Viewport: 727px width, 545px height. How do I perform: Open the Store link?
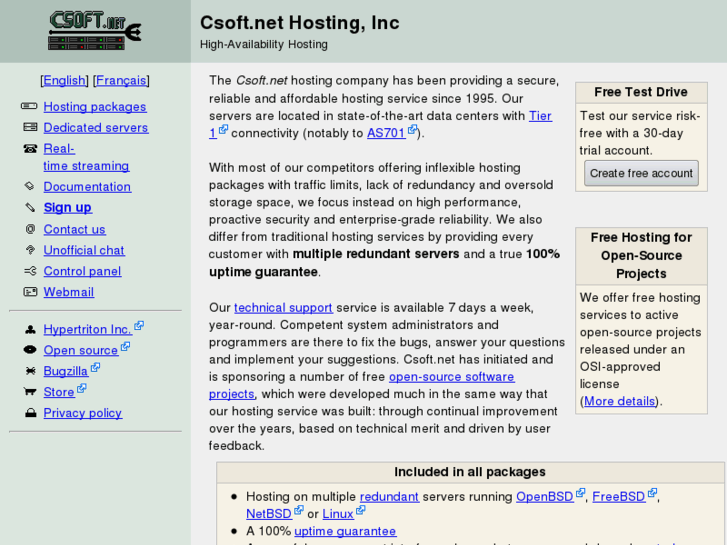tap(59, 392)
